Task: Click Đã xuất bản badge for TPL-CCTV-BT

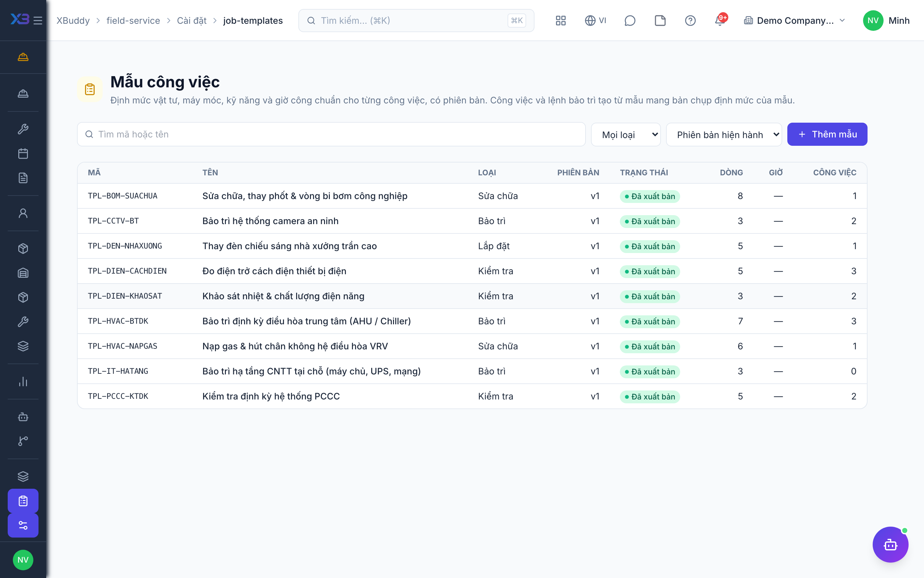Action: (x=649, y=221)
